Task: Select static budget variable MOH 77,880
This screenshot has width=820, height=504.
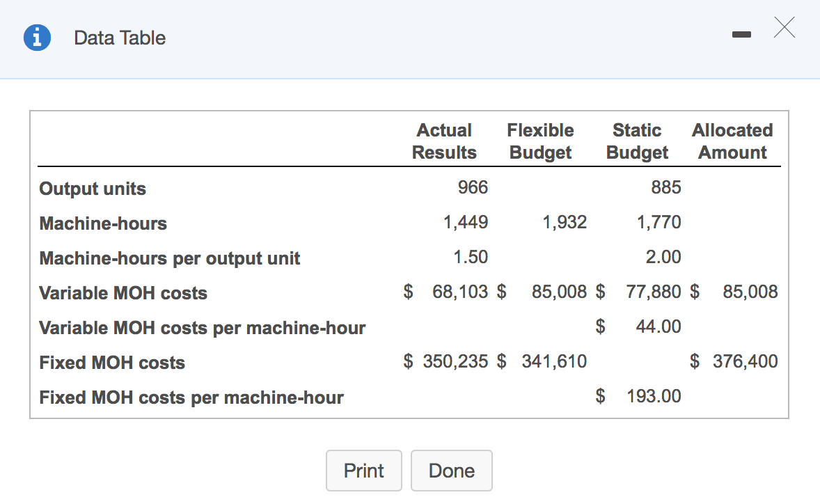Action: (654, 292)
